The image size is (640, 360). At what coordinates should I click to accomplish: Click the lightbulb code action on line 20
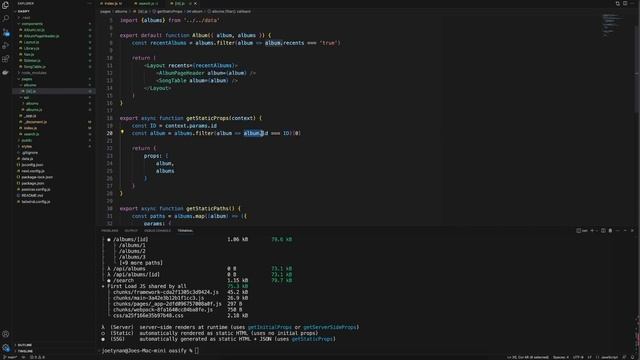[x=122, y=132]
